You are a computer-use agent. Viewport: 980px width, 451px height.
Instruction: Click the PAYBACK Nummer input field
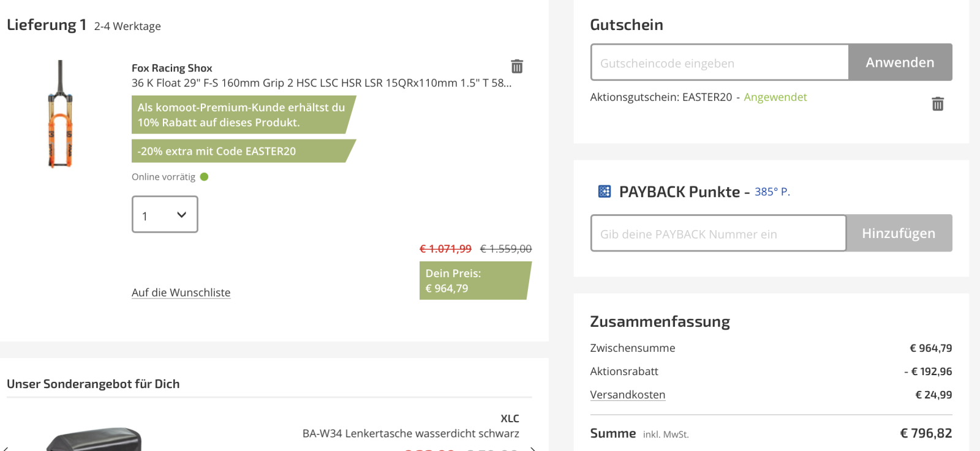718,233
